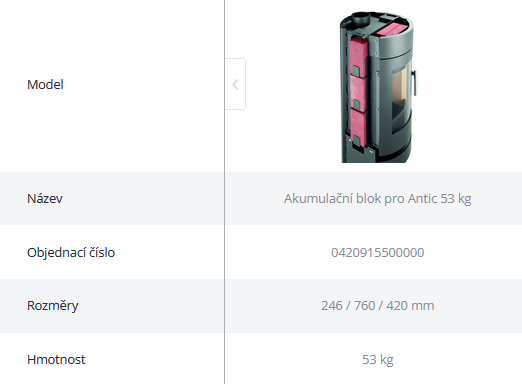Click the Hmotnost row label

point(56,359)
